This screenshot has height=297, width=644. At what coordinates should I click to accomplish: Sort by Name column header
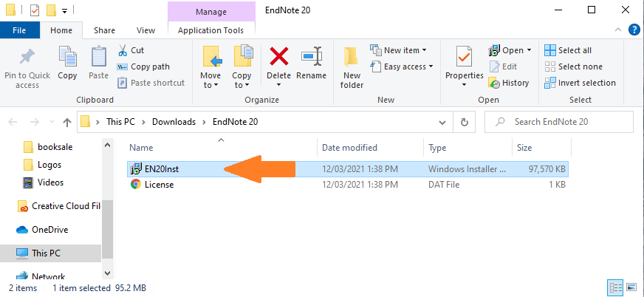[x=141, y=148]
